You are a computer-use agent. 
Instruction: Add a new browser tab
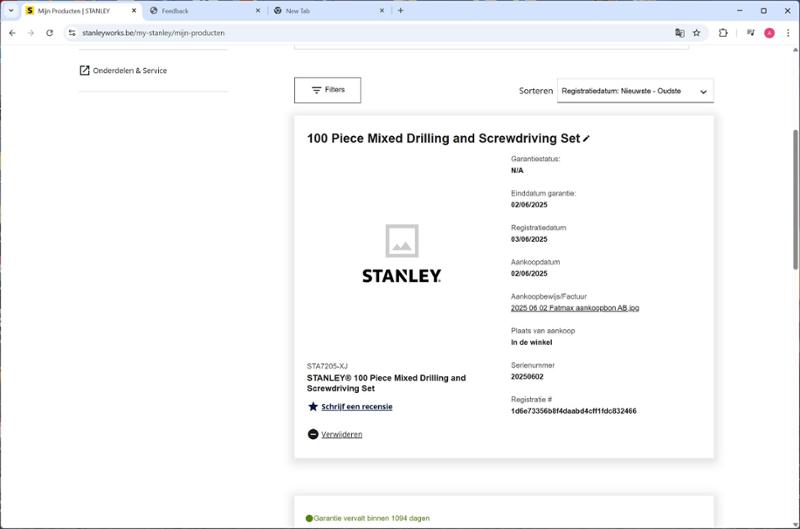point(401,10)
